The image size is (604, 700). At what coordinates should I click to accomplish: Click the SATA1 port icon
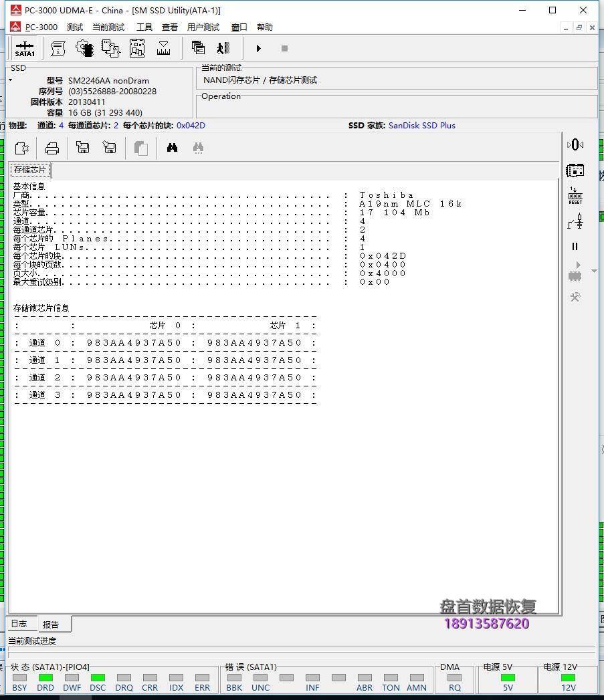click(x=25, y=48)
